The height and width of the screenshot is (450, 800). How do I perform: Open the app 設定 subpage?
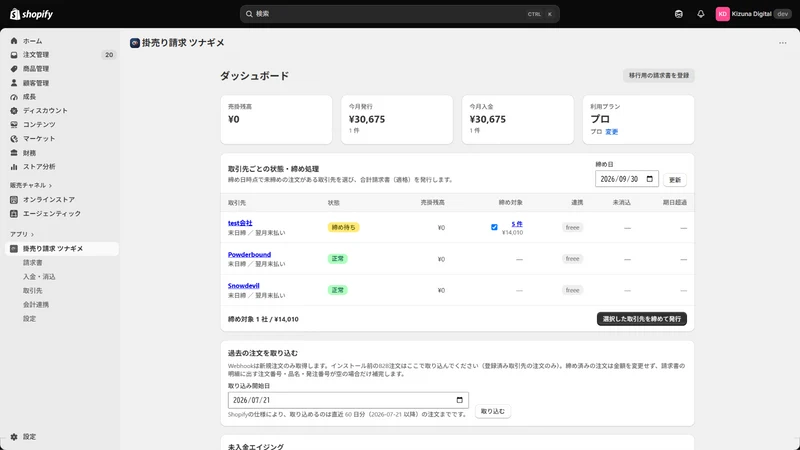[x=30, y=318]
